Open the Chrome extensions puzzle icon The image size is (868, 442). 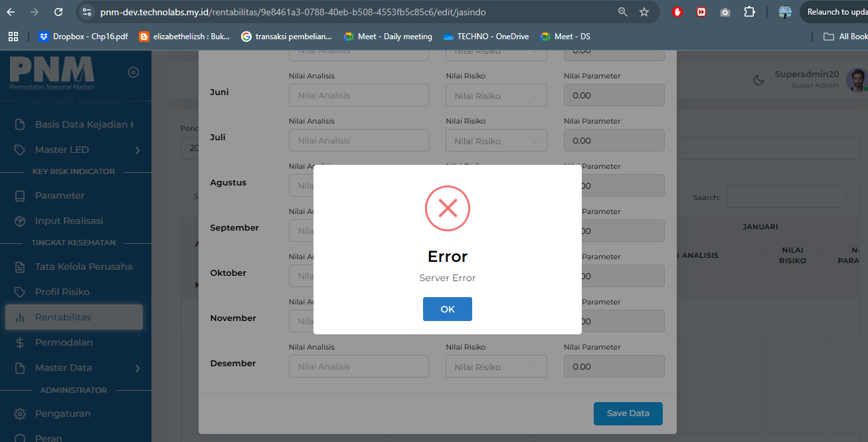pyautogui.click(x=749, y=12)
